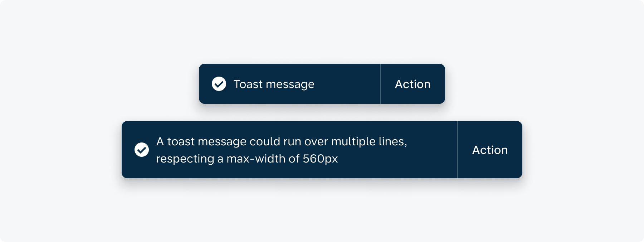This screenshot has height=242, width=644.
Task: Click the checkmark icon in the multi-line toast
Action: (x=142, y=150)
